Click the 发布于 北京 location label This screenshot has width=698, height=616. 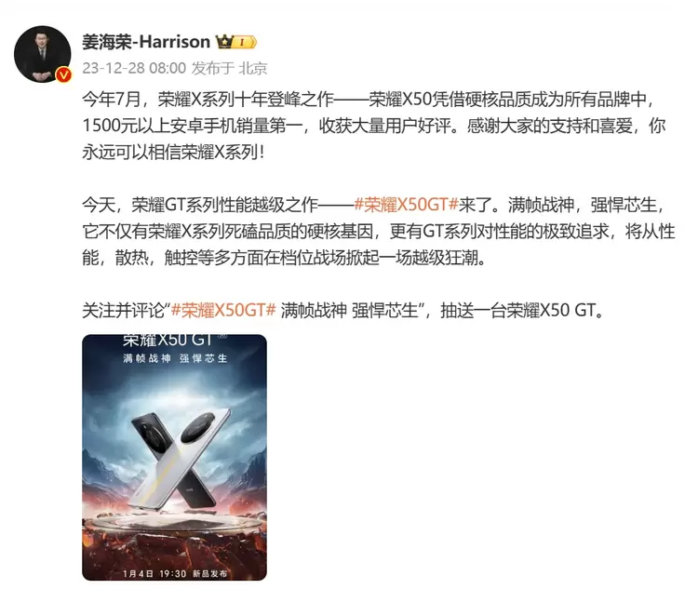click(229, 68)
